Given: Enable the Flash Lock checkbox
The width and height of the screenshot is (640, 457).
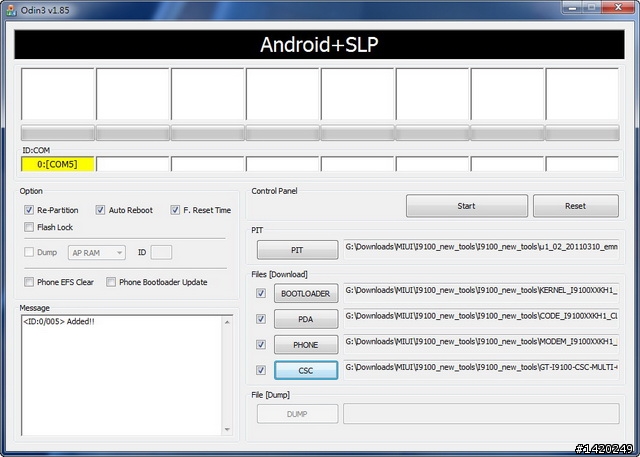Looking at the screenshot, I should (29, 227).
